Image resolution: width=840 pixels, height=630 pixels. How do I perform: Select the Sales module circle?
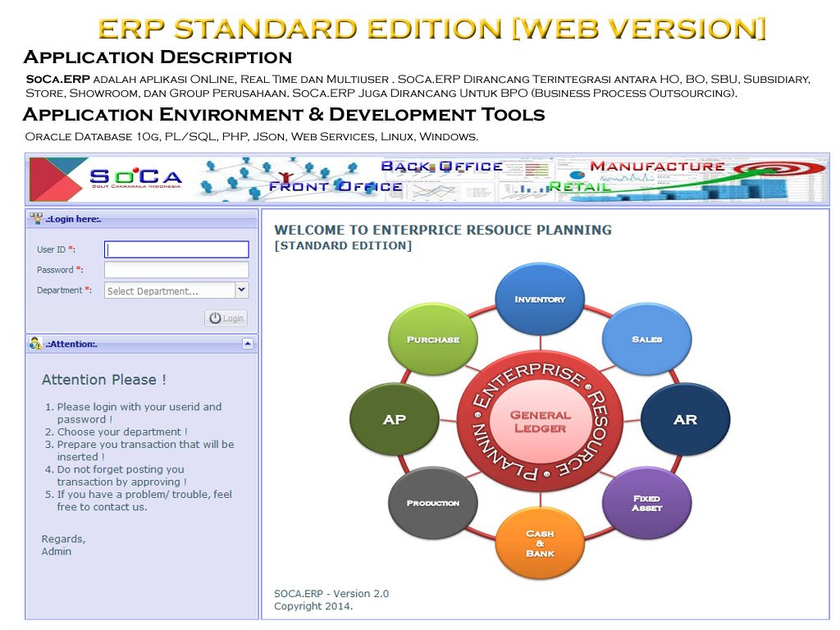click(x=646, y=339)
